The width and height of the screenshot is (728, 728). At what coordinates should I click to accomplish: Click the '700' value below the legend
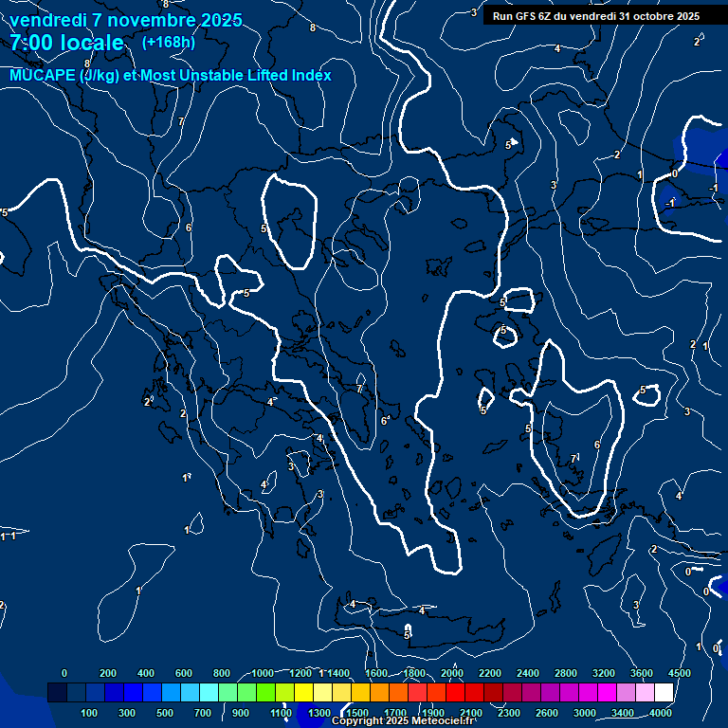tap(203, 713)
